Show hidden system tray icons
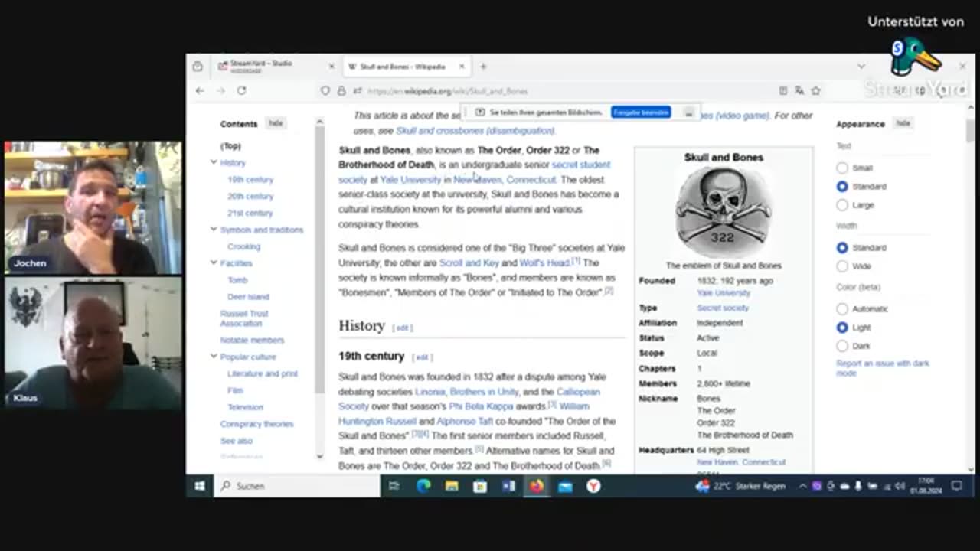Screen dimensions: 980x551 (802, 486)
